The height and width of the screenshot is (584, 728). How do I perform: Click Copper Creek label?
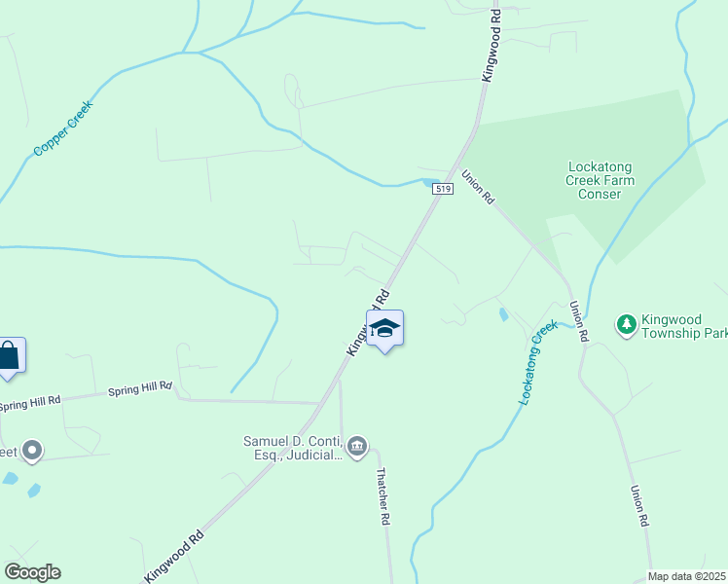coord(63,128)
